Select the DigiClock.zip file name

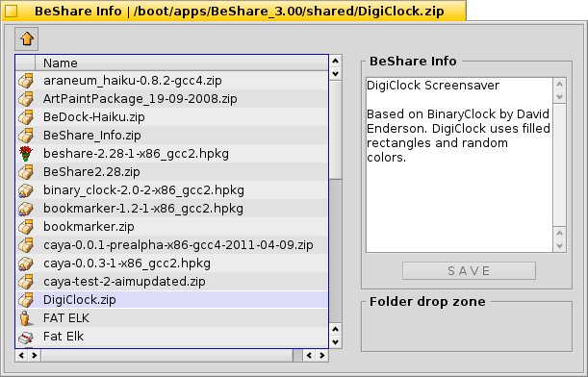(80, 300)
